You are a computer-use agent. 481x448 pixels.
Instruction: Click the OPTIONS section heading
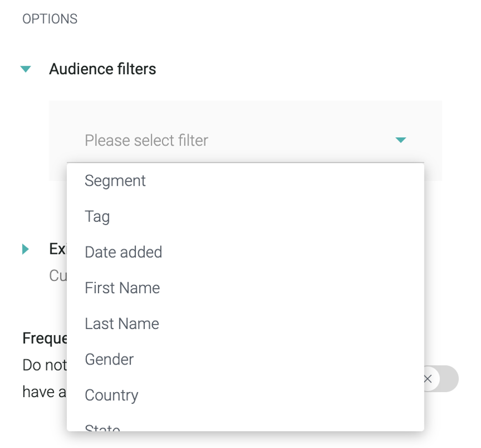(x=49, y=18)
